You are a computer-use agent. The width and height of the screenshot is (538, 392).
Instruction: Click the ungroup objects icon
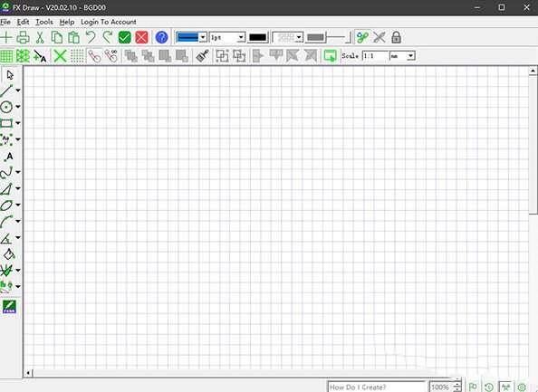[x=239, y=55]
